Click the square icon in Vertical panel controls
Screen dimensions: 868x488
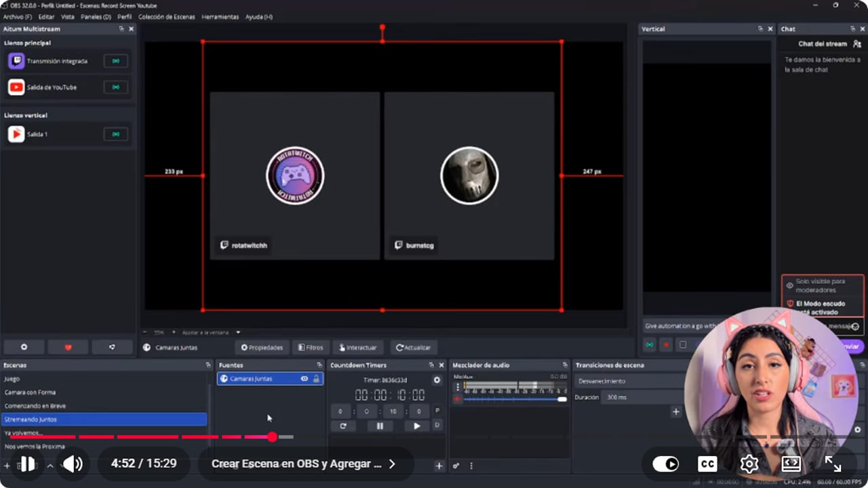pyautogui.click(x=683, y=345)
